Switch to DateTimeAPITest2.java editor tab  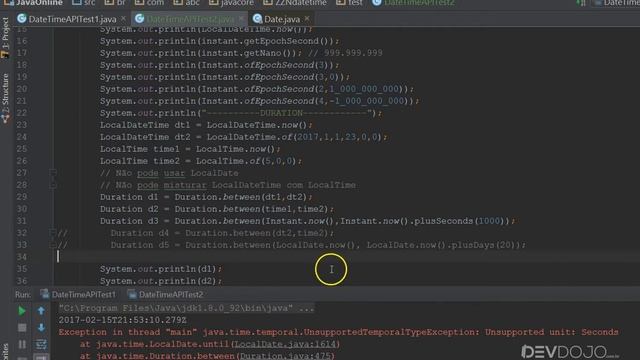(190, 19)
